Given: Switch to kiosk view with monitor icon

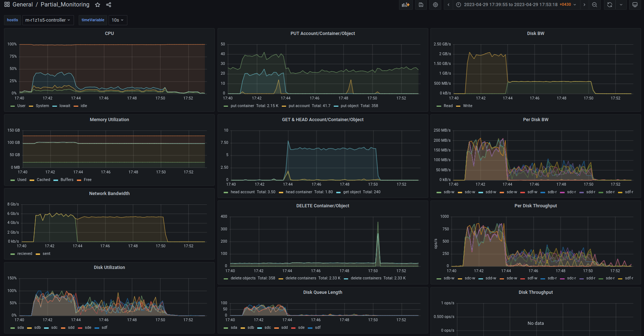Looking at the screenshot, I should pos(635,5).
